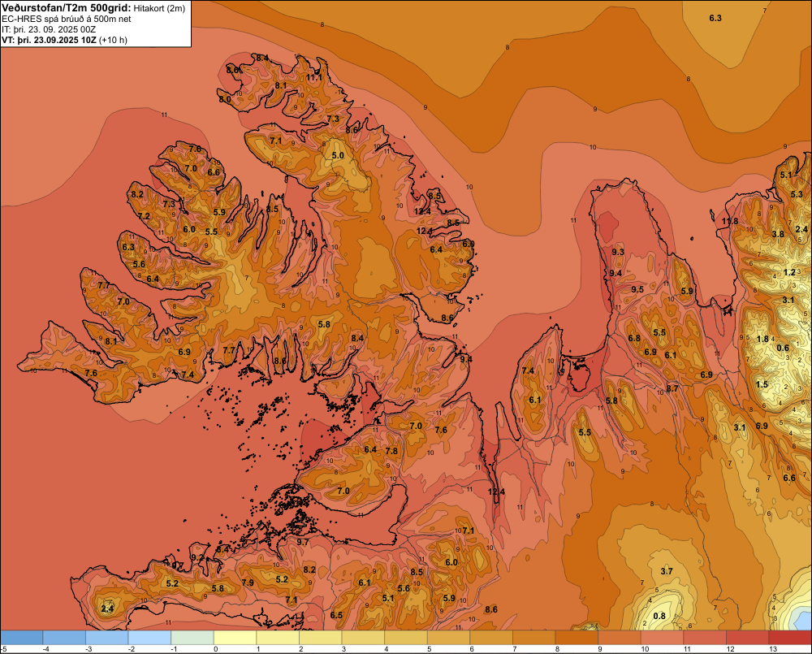
Task: Click the legend tick label '13'
Action: [x=773, y=649]
